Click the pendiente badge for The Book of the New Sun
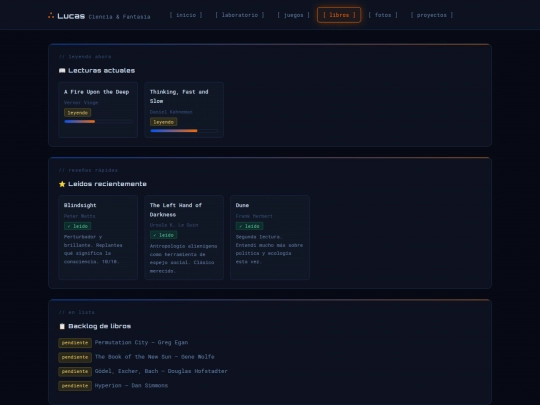 (75, 357)
